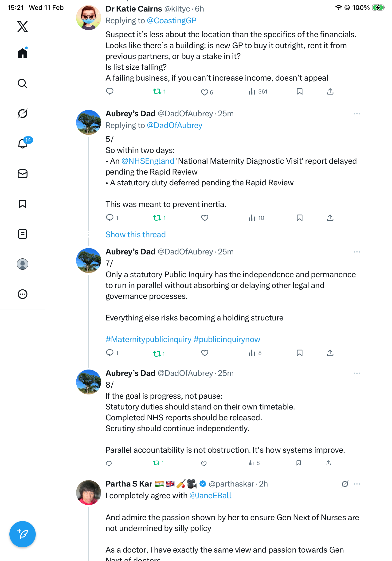
Task: Click Show this thread link
Action: pos(135,234)
